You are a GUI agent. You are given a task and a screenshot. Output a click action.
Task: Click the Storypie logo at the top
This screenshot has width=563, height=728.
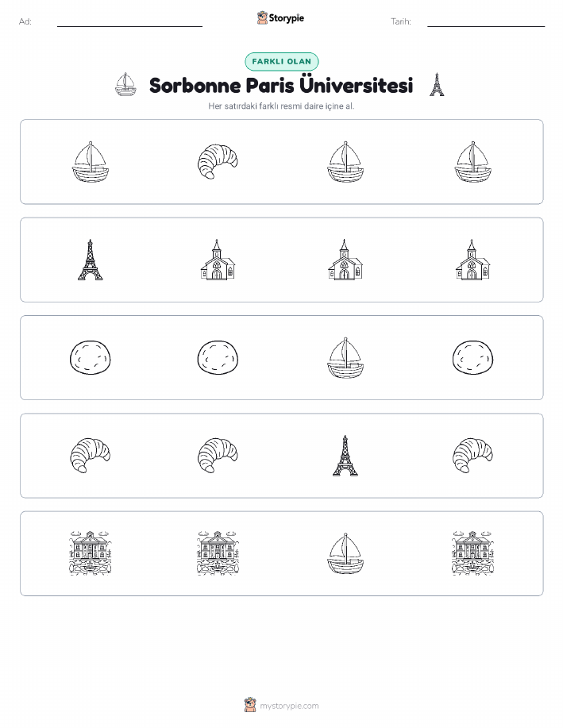[x=280, y=18]
